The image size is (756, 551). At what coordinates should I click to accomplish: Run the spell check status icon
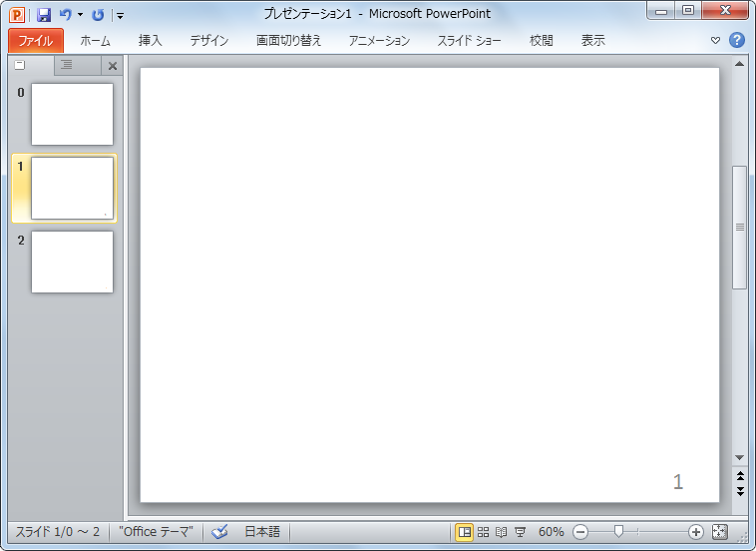click(x=219, y=532)
